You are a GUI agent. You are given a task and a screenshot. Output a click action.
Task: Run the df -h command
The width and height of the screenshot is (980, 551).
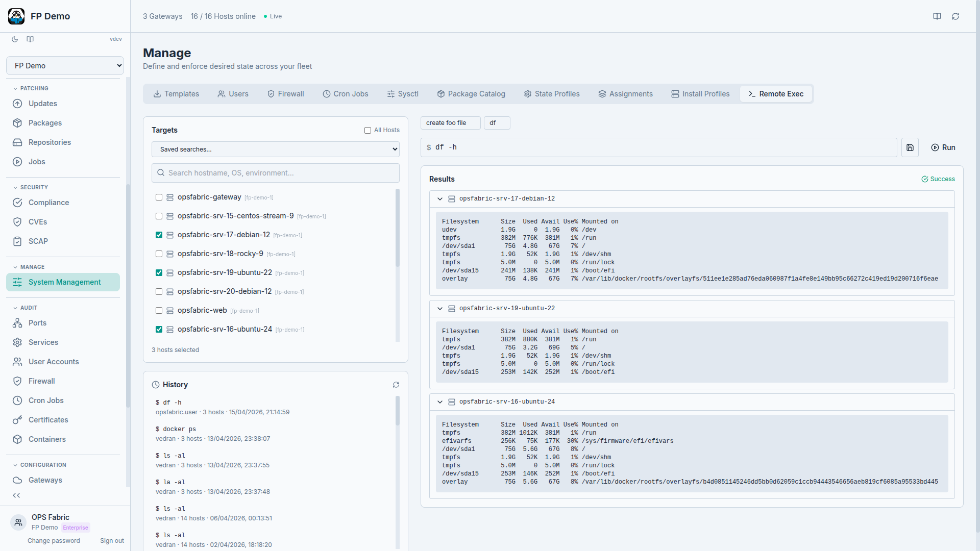coord(943,147)
